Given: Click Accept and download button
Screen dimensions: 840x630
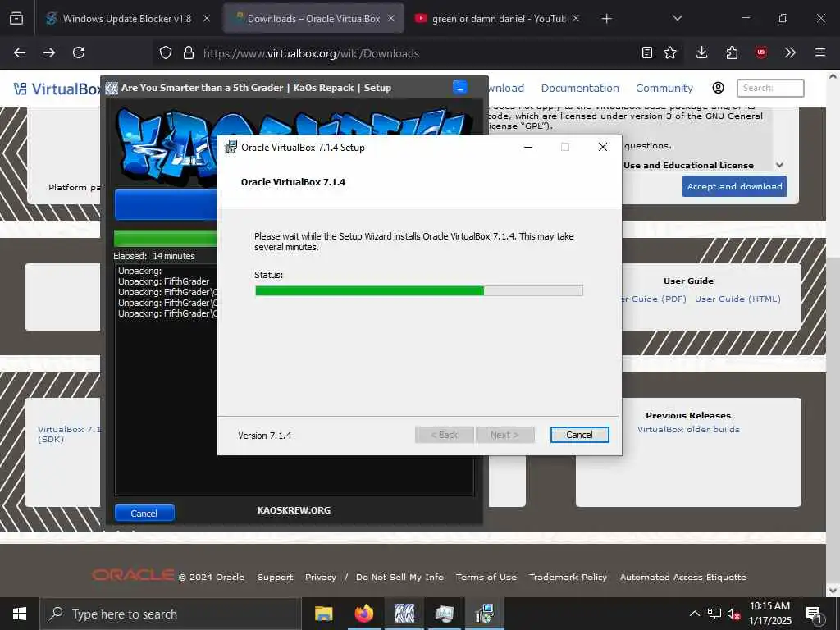Looking at the screenshot, I should pos(734,186).
